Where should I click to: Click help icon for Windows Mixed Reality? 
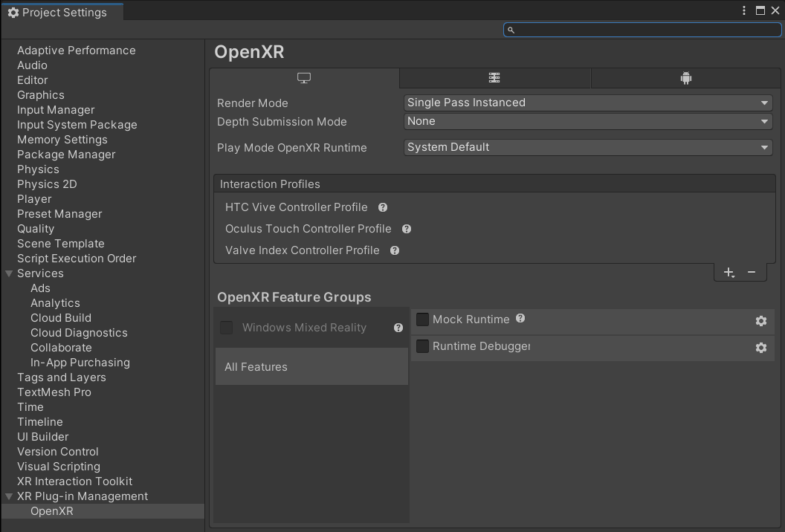click(x=398, y=328)
